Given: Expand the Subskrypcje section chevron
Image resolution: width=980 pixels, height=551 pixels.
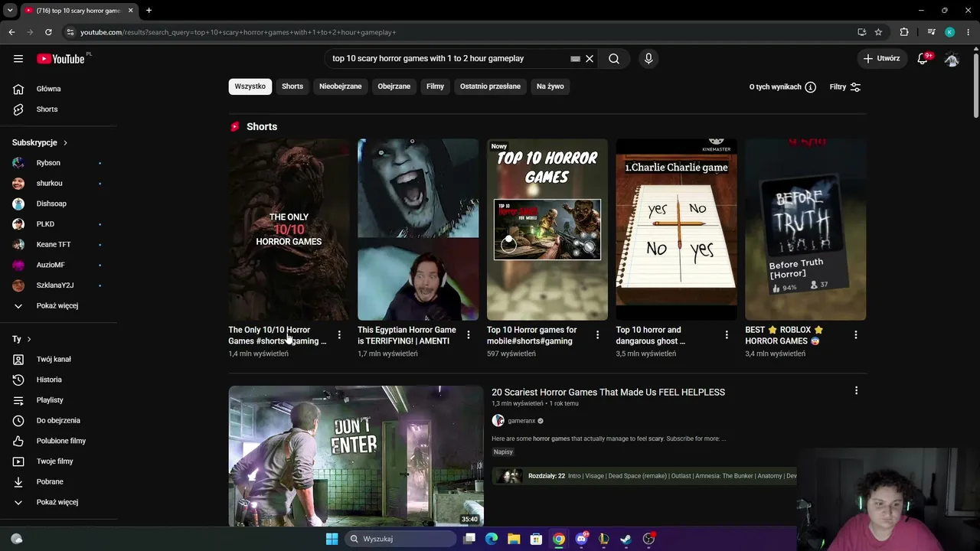Looking at the screenshot, I should (x=65, y=143).
